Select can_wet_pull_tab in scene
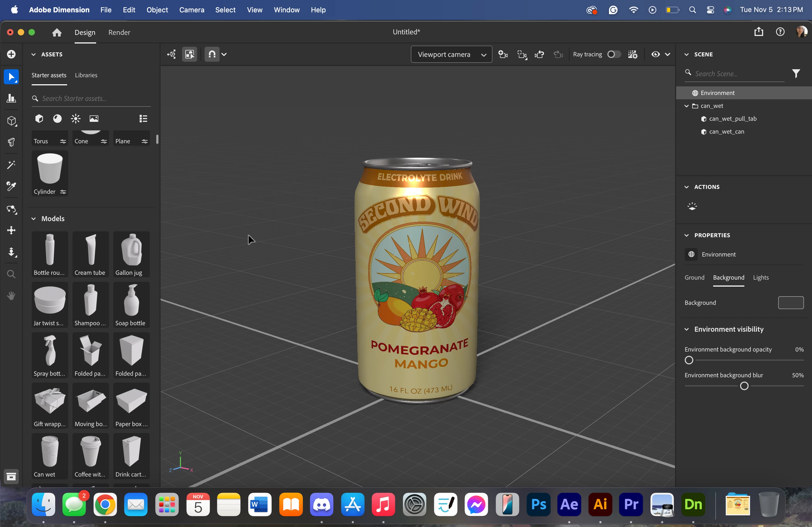 tap(733, 119)
